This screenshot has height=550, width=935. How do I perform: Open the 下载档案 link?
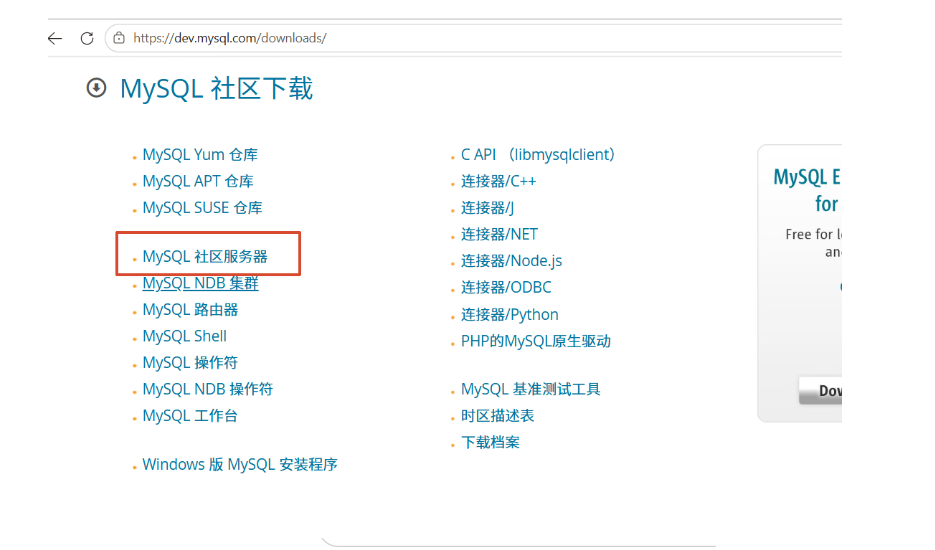(x=490, y=442)
